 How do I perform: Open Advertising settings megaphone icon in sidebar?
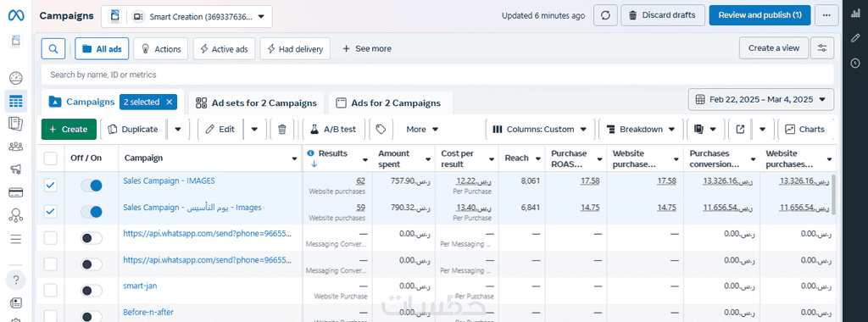pyautogui.click(x=15, y=169)
